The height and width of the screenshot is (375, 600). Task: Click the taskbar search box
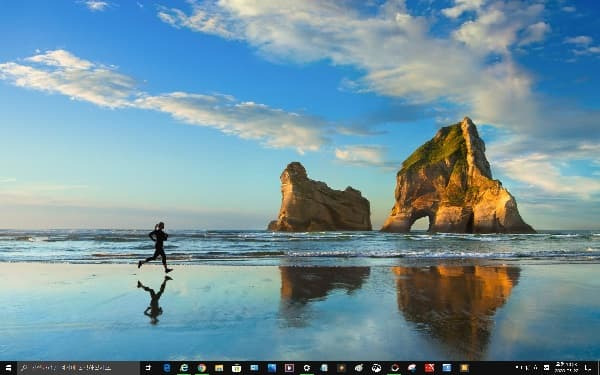pos(78,368)
